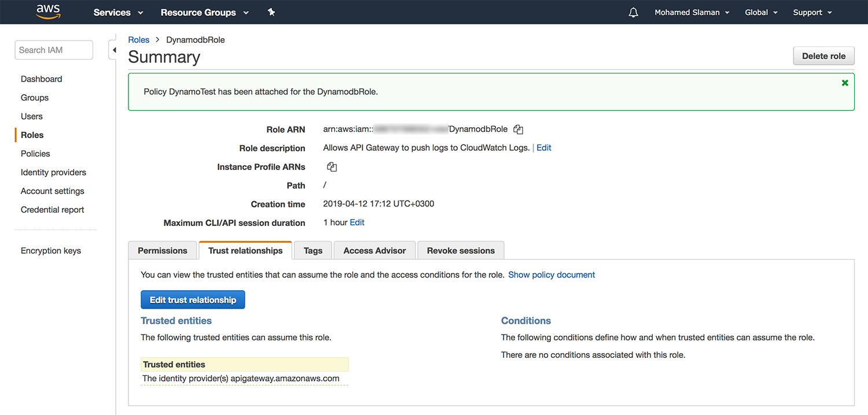Click the DynamodbRole breadcrumb text
This screenshot has width=868, height=415.
point(196,40)
